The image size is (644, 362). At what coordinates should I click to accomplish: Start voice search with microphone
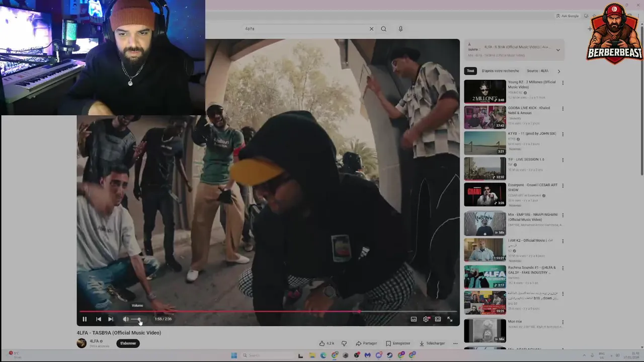click(400, 29)
